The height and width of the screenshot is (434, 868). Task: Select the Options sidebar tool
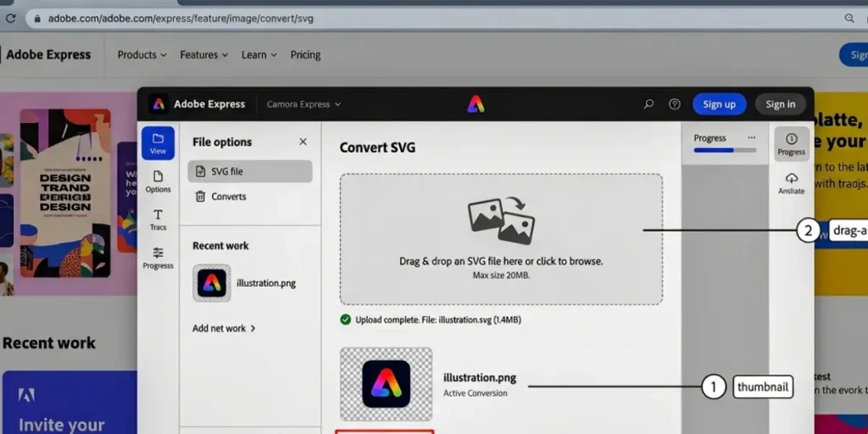click(x=158, y=181)
